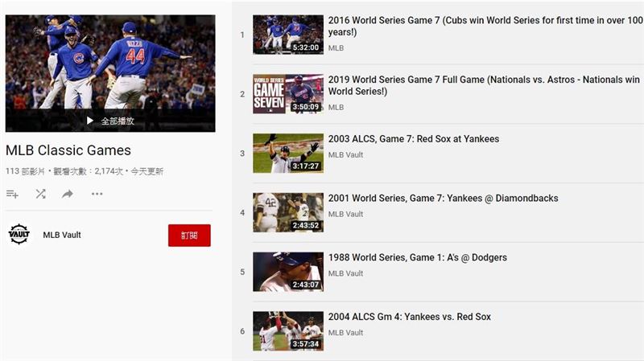Click title 2004 ALCS Yankees vs. Red Sox
The width and height of the screenshot is (644, 361).
pyautogui.click(x=410, y=317)
